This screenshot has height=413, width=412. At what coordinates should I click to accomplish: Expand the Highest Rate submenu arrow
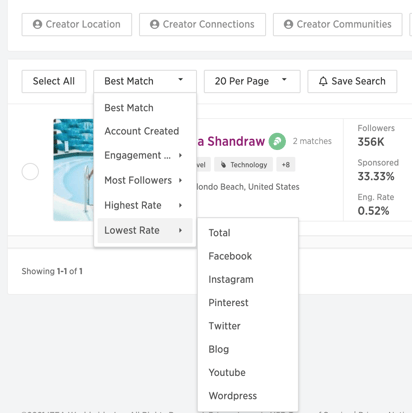tap(180, 205)
